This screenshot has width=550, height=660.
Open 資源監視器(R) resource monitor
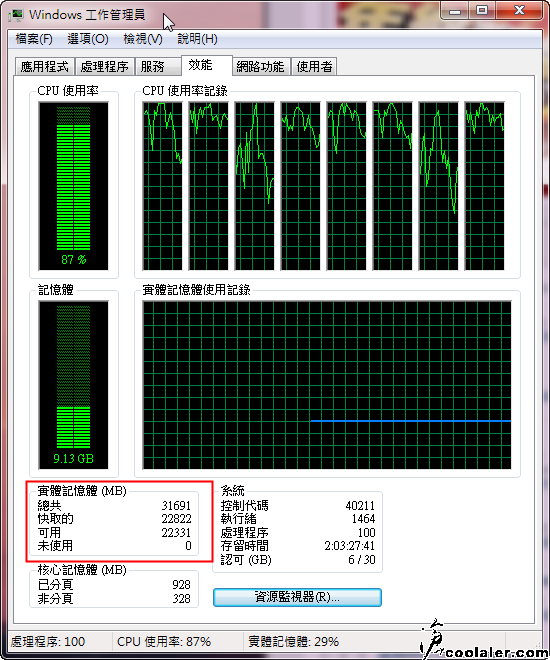[x=297, y=597]
